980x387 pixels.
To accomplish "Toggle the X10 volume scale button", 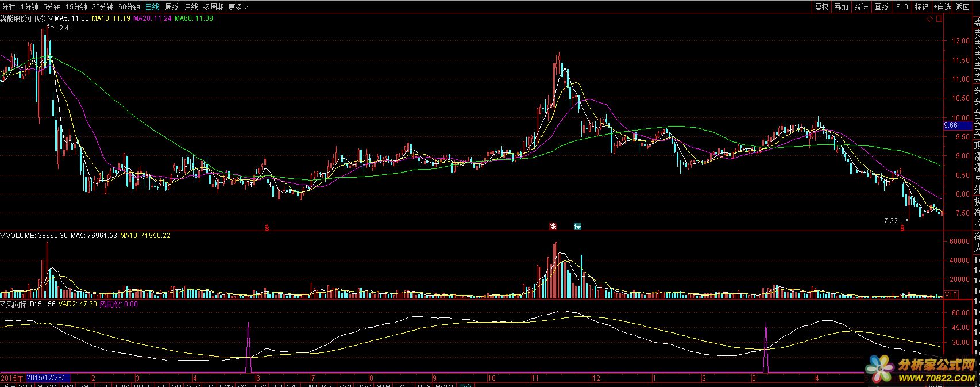I will 951,294.
